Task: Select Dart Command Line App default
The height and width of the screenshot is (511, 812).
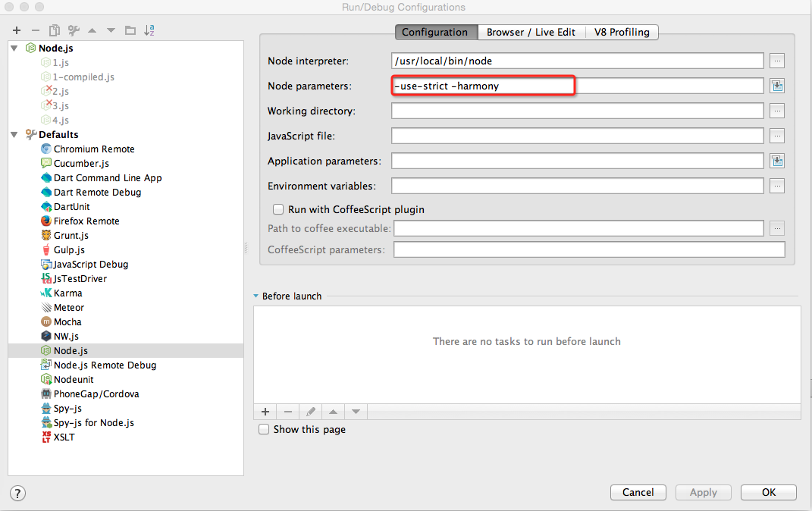Action: (107, 178)
